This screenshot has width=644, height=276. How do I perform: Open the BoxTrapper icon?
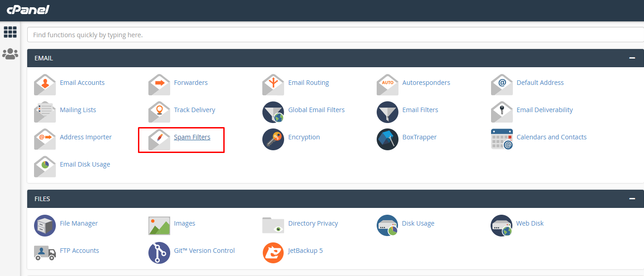coord(388,139)
